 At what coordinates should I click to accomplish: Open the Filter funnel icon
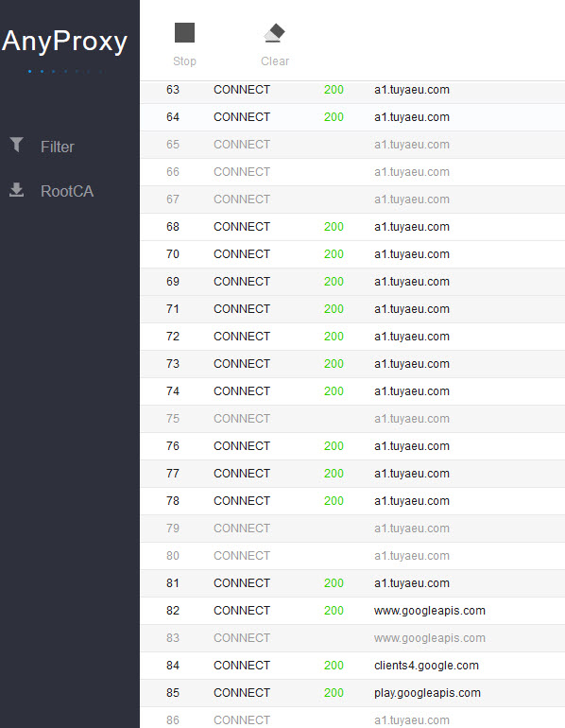[x=17, y=145]
